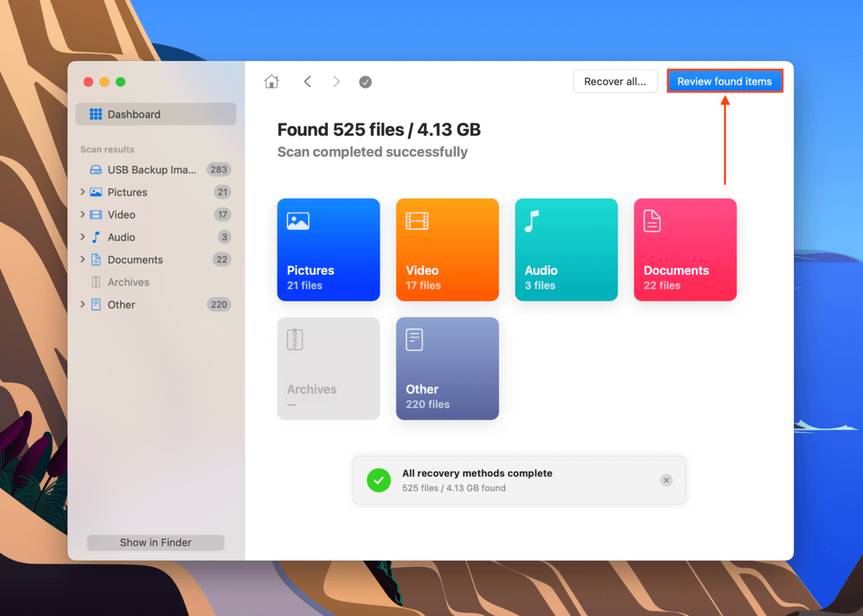Select Archives in the sidebar list
863x616 pixels.
click(x=155, y=282)
